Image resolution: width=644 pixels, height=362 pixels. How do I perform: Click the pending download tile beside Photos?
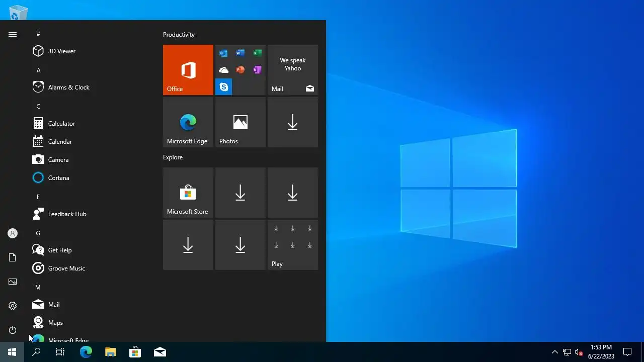(293, 122)
